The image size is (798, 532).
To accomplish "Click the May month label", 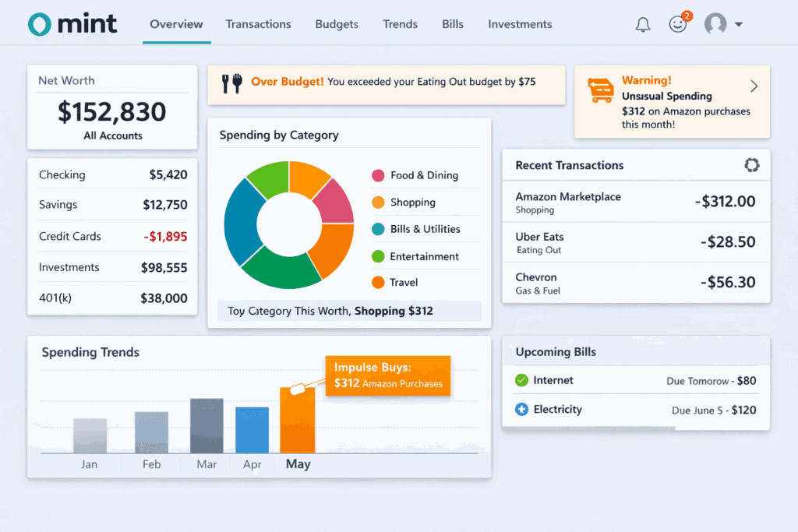I will pyautogui.click(x=298, y=464).
